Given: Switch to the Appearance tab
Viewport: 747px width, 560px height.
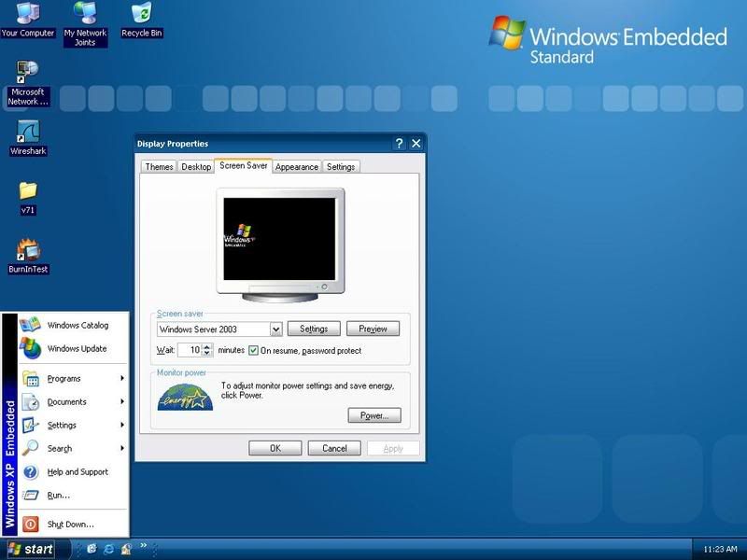Looking at the screenshot, I should point(296,167).
